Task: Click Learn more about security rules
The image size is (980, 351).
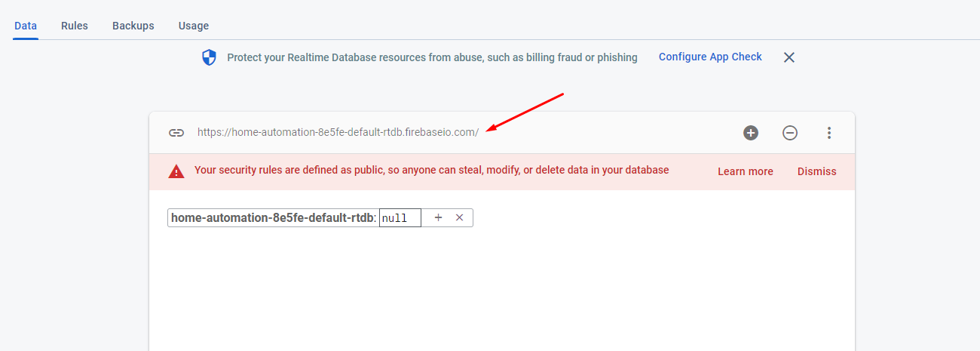Action: pos(746,171)
